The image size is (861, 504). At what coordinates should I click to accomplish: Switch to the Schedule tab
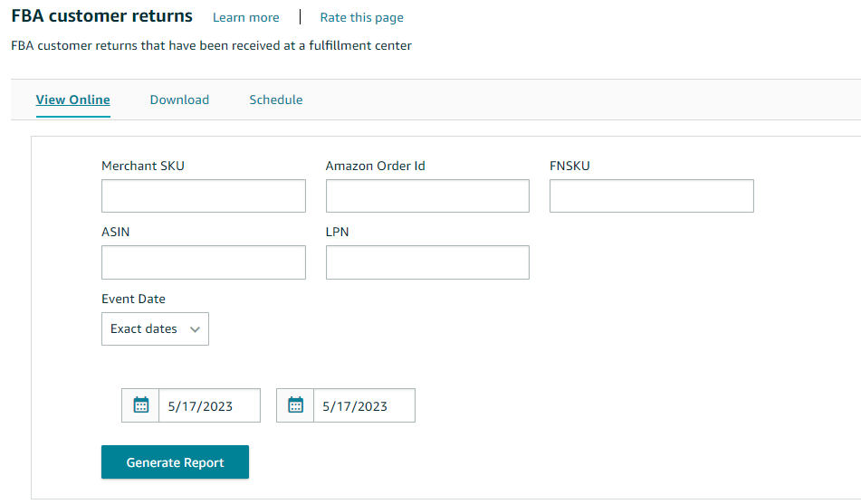[x=275, y=100]
